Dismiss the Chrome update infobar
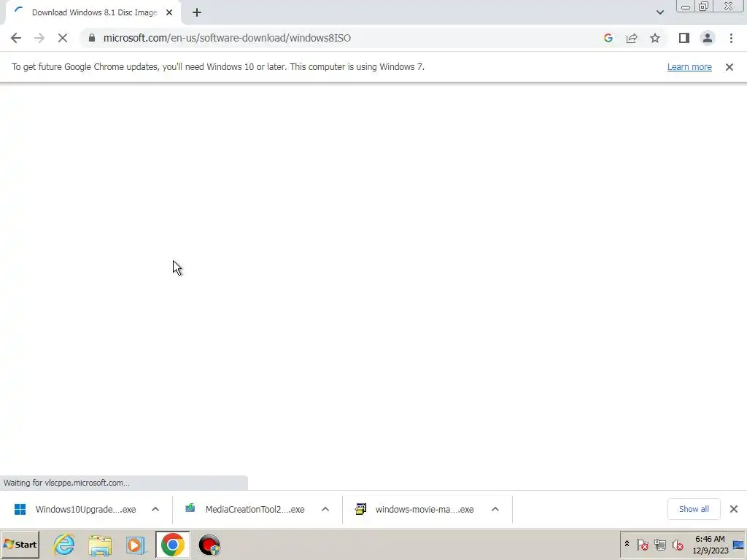 coord(729,67)
